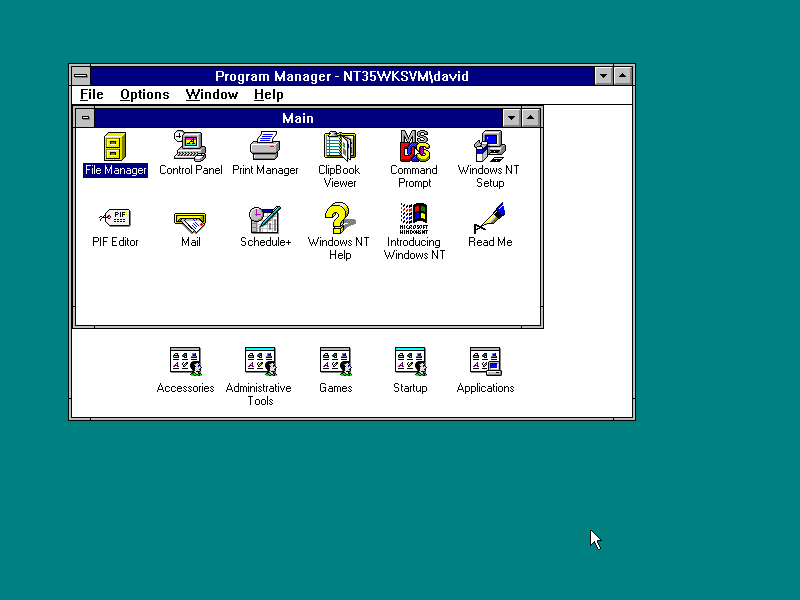Screen dimensions: 800x600
Task: Open the Program Manager control-menu box
Action: click(x=81, y=76)
